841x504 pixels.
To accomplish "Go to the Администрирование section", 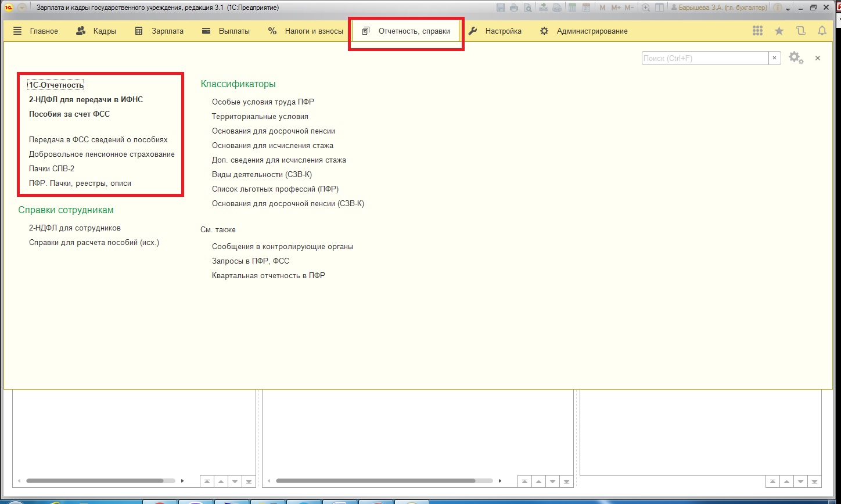I will pos(584,31).
